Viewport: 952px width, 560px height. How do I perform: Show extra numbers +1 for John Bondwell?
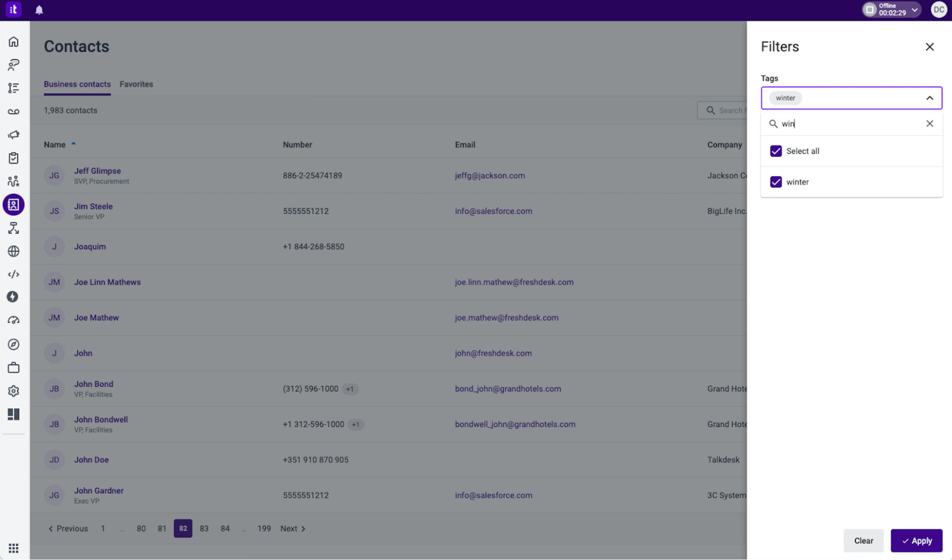[x=355, y=425]
